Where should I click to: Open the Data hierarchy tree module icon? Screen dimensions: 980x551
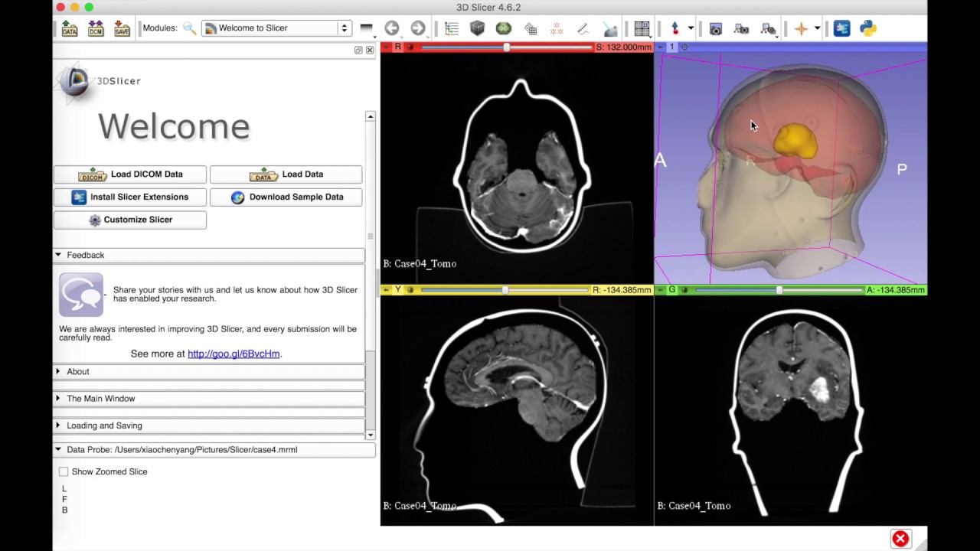click(452, 29)
